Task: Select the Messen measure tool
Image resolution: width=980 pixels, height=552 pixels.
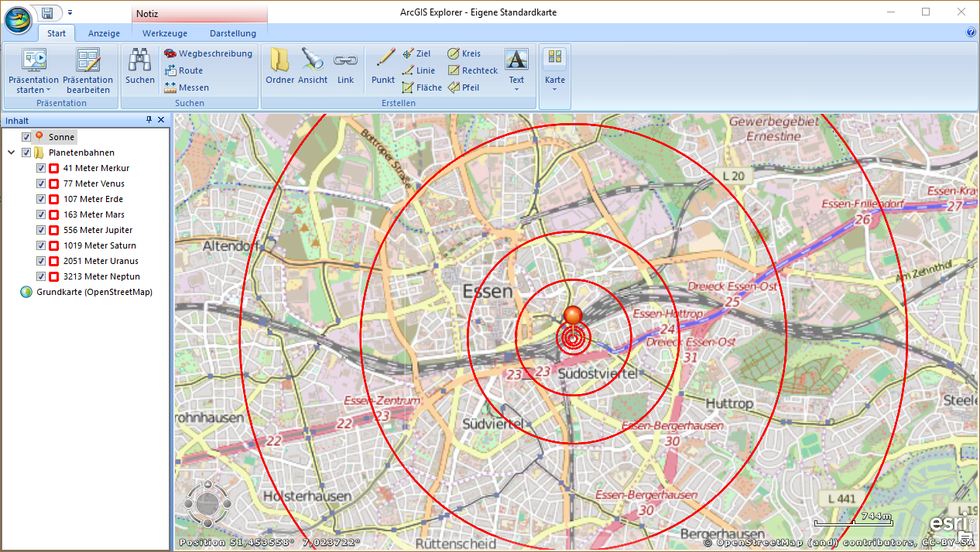Action: tap(186, 87)
